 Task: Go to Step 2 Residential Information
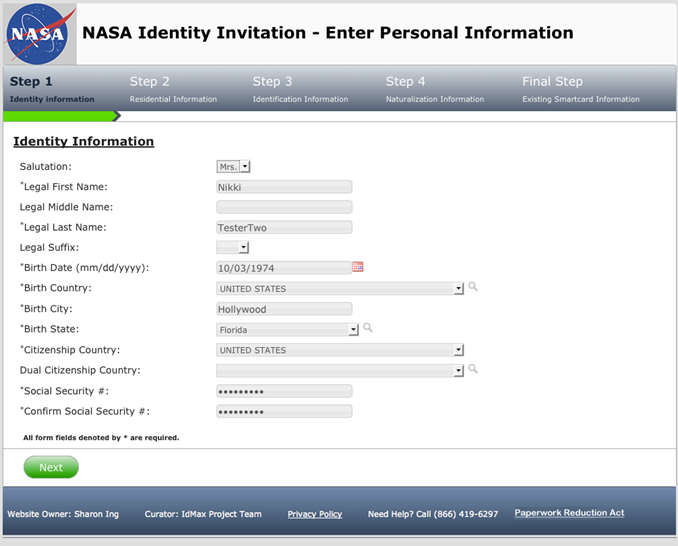pyautogui.click(x=173, y=89)
